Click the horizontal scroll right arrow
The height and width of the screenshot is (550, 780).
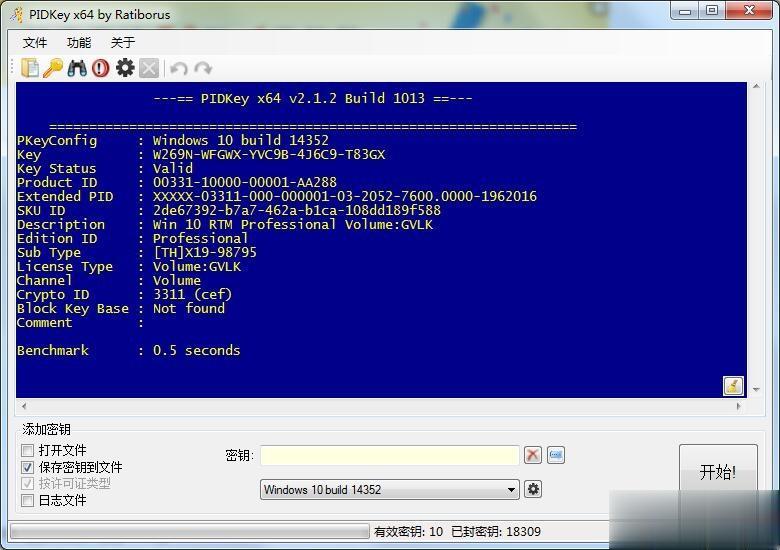tap(738, 406)
